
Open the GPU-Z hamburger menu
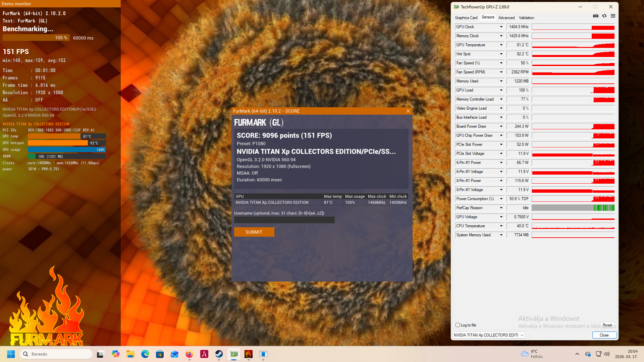(613, 16)
